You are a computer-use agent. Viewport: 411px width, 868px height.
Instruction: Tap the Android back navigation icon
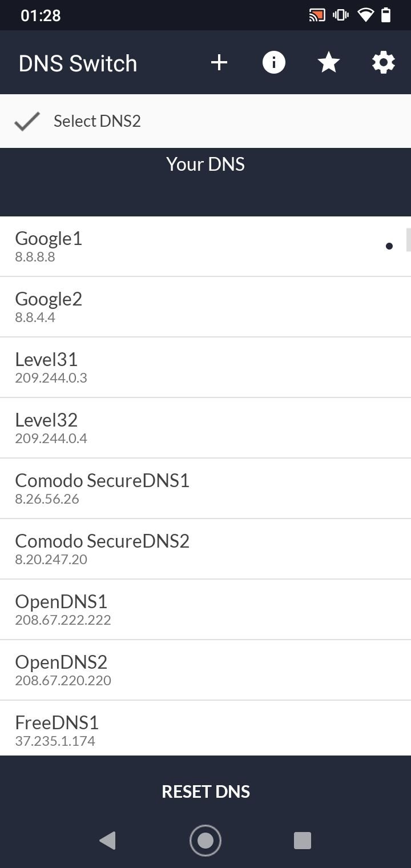(x=107, y=841)
